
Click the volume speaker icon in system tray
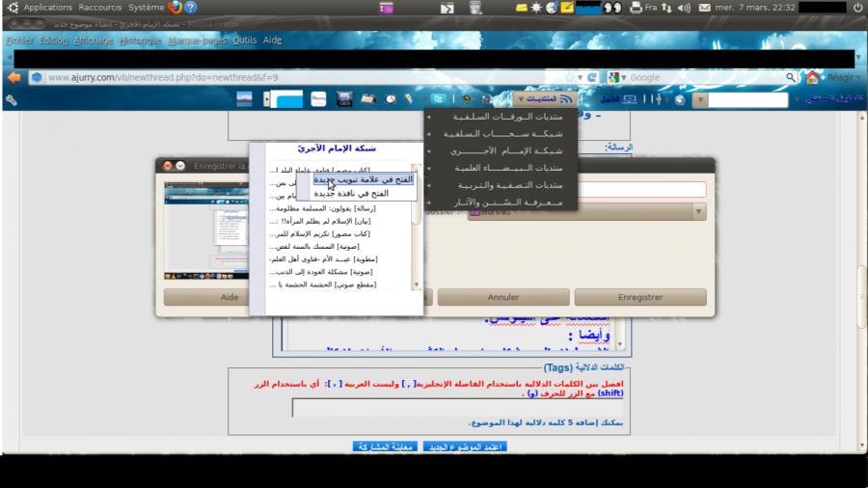coord(684,8)
